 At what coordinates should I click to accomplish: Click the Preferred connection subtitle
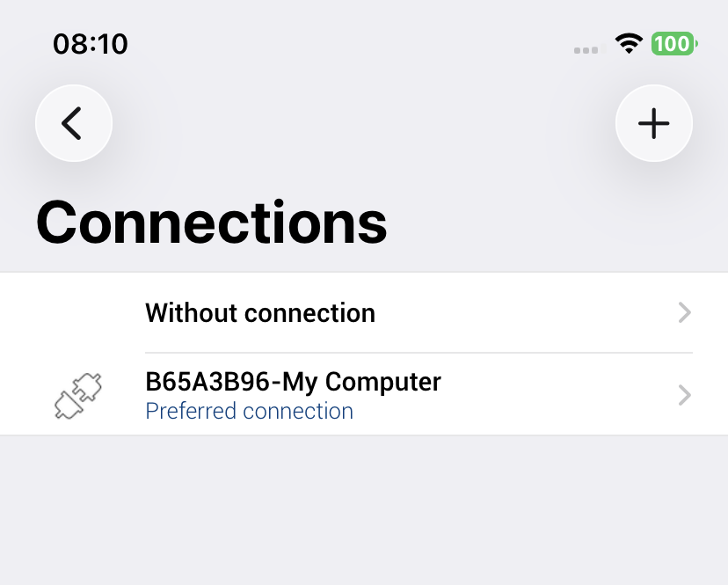tap(249, 412)
